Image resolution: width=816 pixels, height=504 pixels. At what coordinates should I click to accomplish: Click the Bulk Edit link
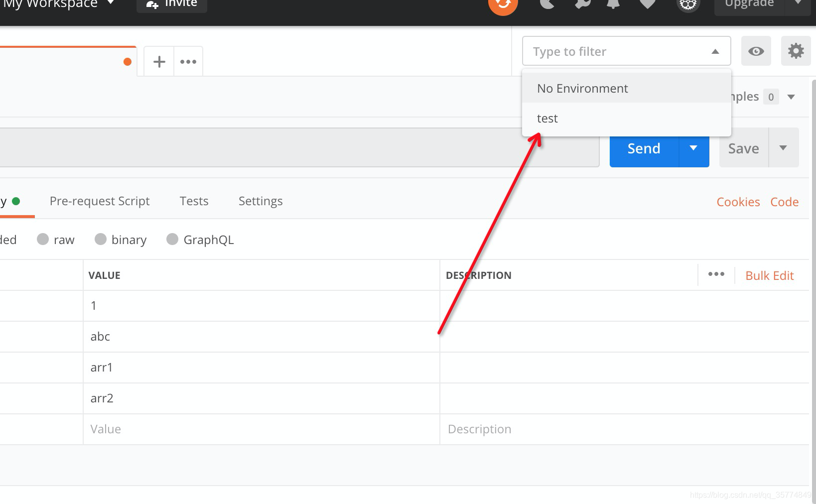click(769, 276)
